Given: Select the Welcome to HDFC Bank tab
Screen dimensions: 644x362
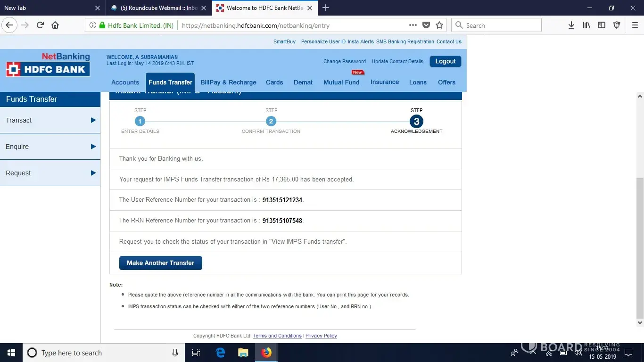Looking at the screenshot, I should point(265,8).
